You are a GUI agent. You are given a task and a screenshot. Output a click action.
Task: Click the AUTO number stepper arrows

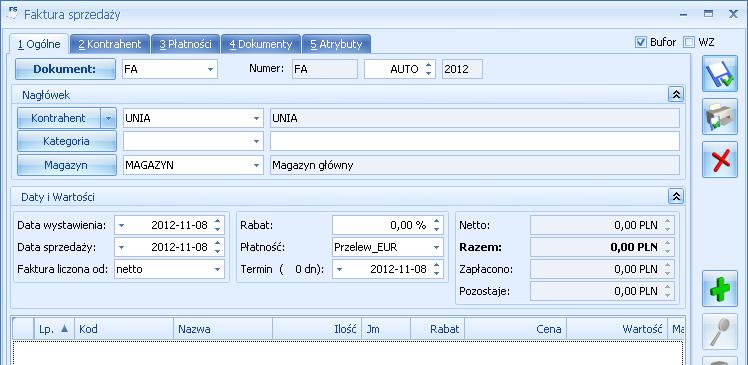[x=428, y=69]
